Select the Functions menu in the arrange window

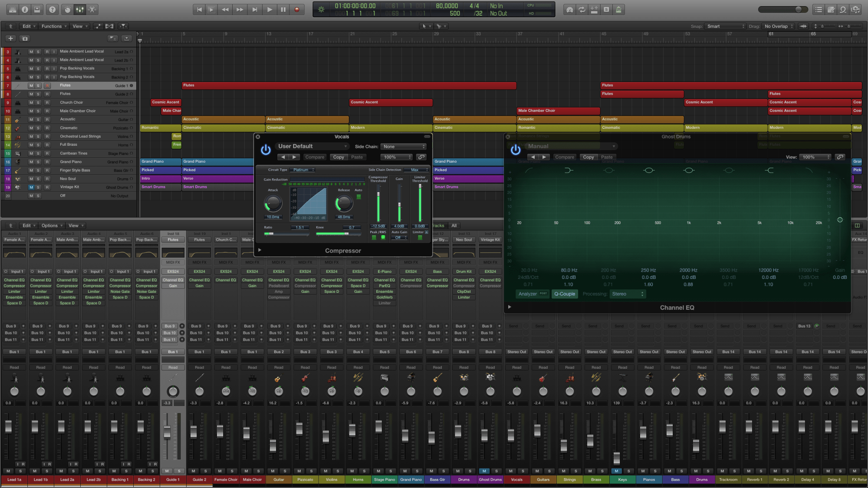point(53,26)
